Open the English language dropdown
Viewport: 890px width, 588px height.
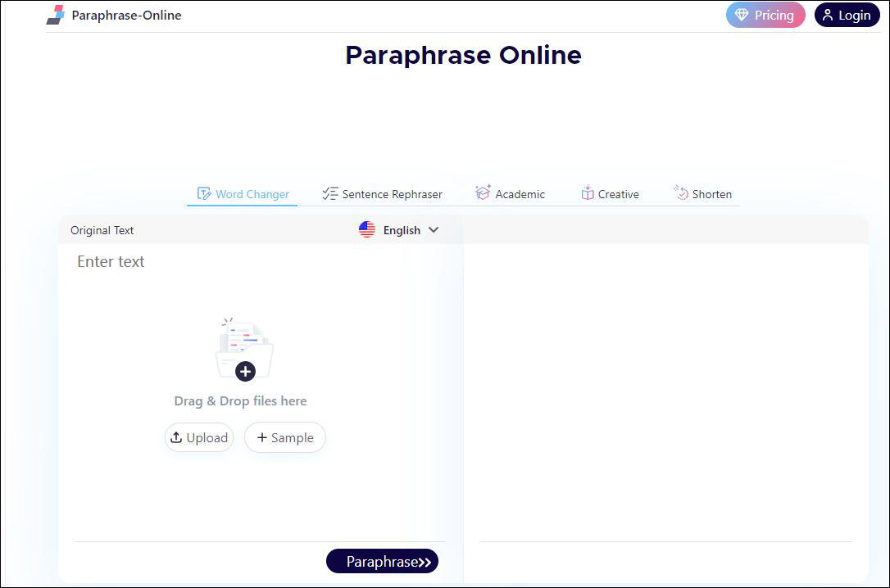(399, 230)
